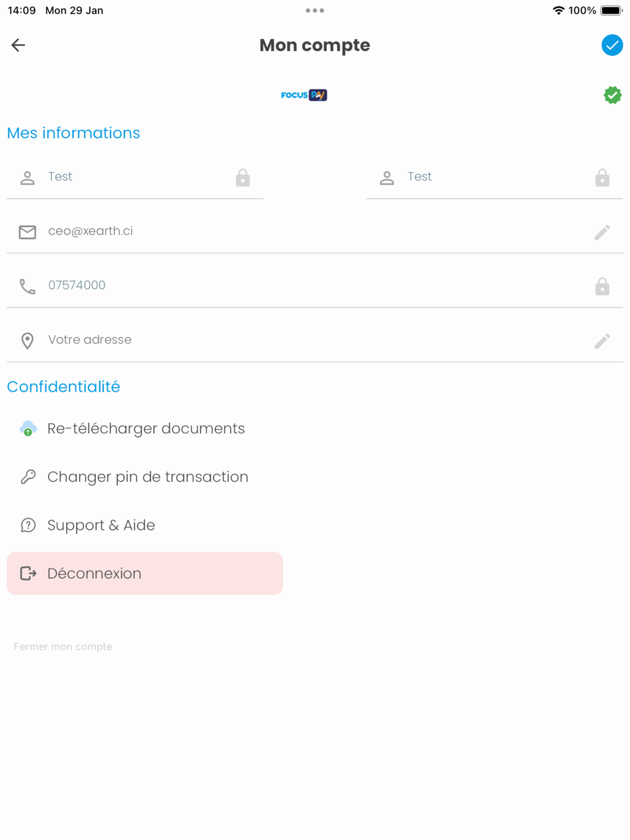Confirm changes with the blue checkmark button
This screenshot has width=630, height=840.
(612, 45)
